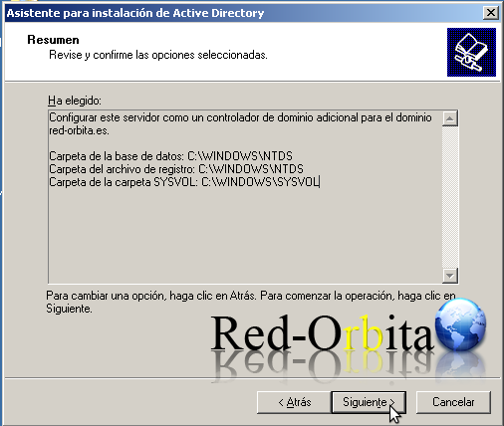Click the Resumen heading
The height and width of the screenshot is (426, 504).
pyautogui.click(x=53, y=40)
